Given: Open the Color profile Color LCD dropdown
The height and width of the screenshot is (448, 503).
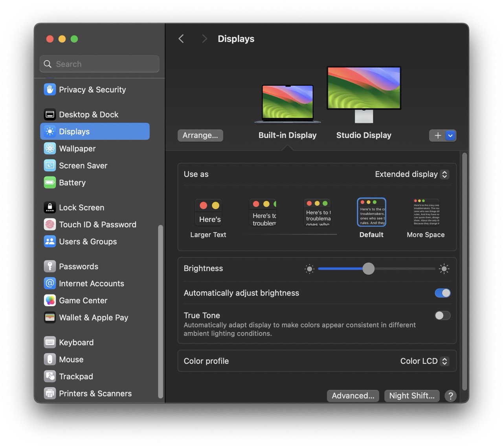Looking at the screenshot, I should pos(424,361).
